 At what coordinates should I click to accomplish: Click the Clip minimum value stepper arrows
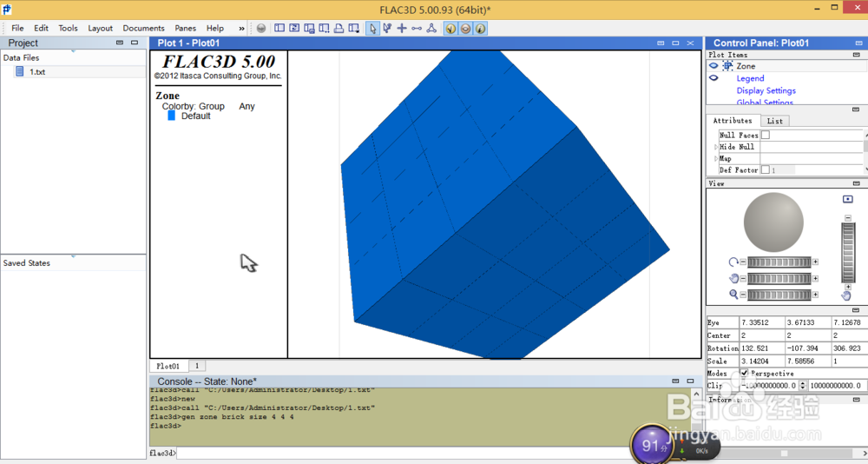tap(803, 385)
